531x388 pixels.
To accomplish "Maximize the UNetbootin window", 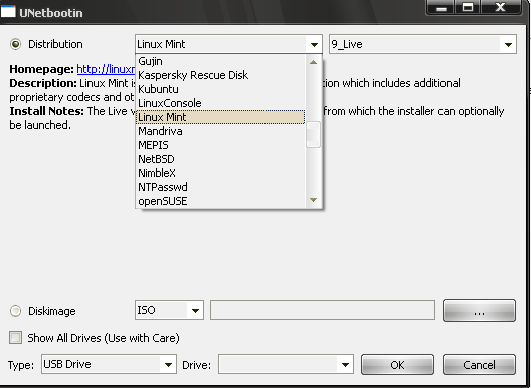I will (x=468, y=7).
